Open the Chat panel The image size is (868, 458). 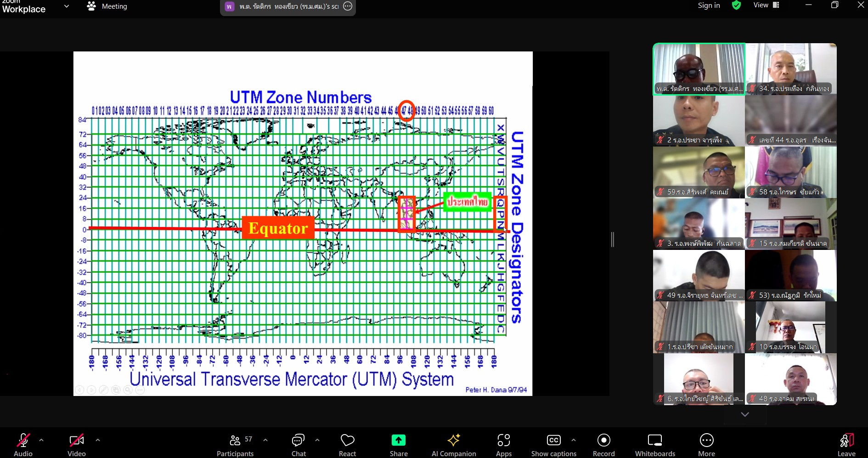tap(299, 444)
